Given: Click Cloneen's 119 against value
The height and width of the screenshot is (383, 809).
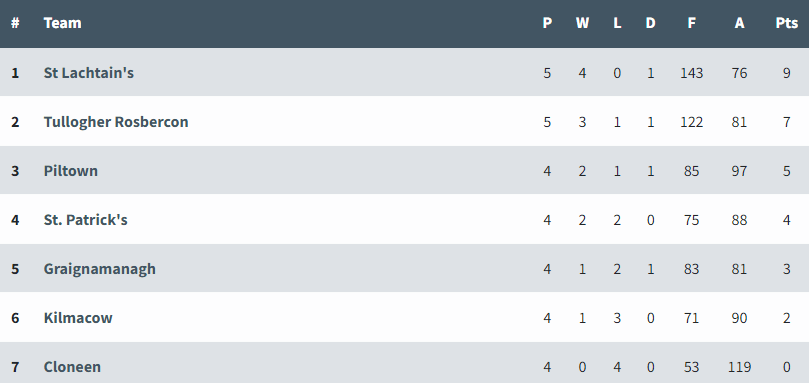Looking at the screenshot, I should (739, 366).
